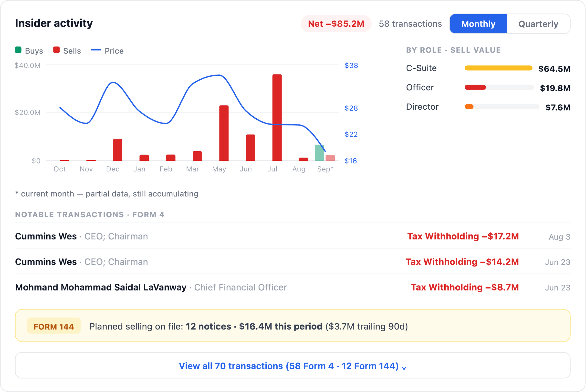
Task: Click Tax Withholding –$17.2M amount
Action: pyautogui.click(x=463, y=236)
